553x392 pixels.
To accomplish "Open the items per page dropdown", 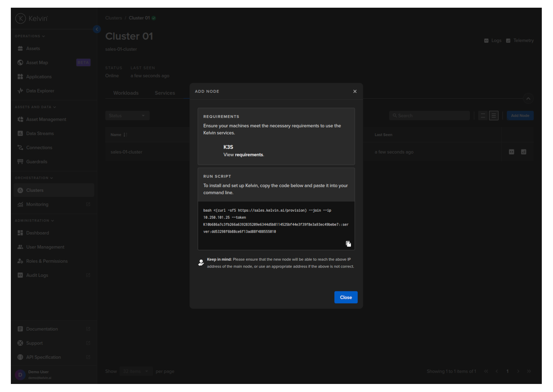I will [135, 371].
